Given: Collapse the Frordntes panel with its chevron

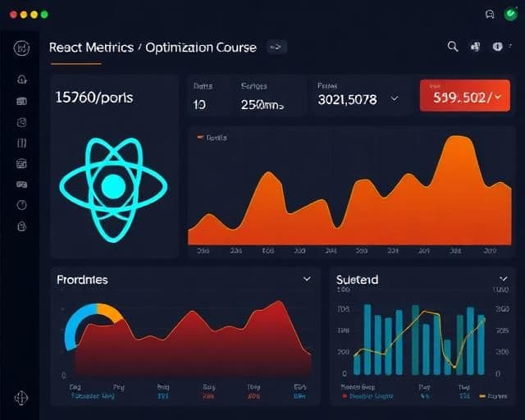Looking at the screenshot, I should tap(307, 279).
